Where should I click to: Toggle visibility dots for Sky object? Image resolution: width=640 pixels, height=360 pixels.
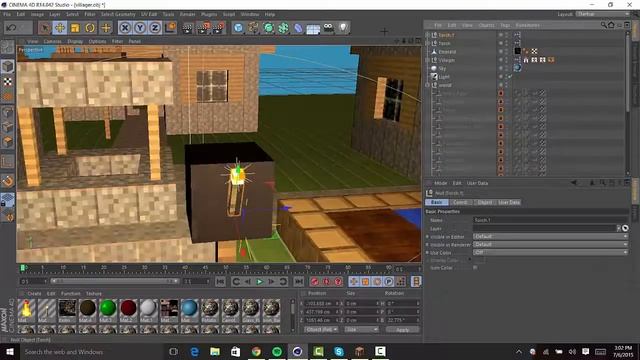pyautogui.click(x=507, y=69)
